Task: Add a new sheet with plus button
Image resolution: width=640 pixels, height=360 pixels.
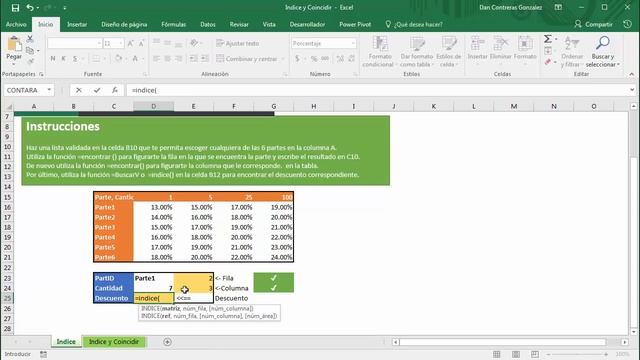Action: pos(167,342)
